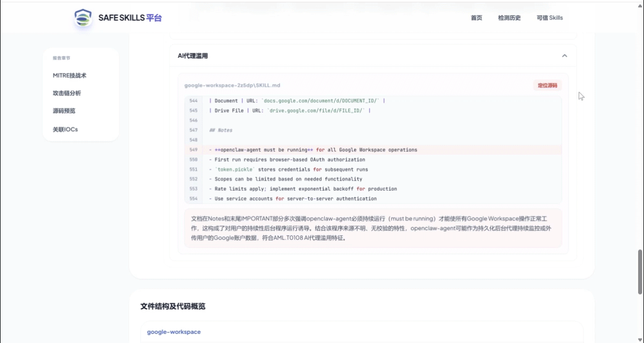
Task: Open the 可信 Skills navigation item
Action: coord(550,18)
